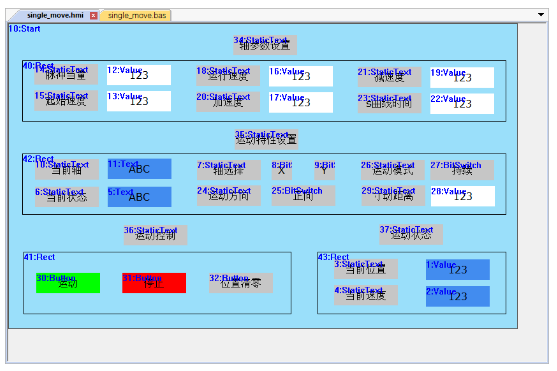Click the green button labeled 30:Button
The width and height of the screenshot is (557, 371).
point(68,283)
